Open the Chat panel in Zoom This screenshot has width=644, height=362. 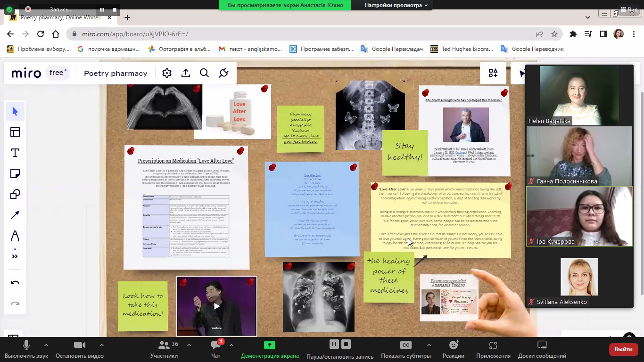pyautogui.click(x=216, y=349)
